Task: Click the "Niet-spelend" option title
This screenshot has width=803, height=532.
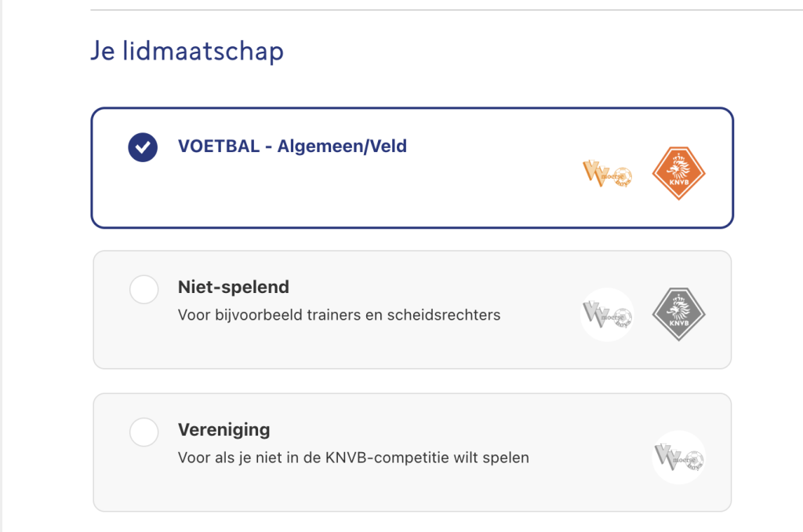Action: click(234, 287)
